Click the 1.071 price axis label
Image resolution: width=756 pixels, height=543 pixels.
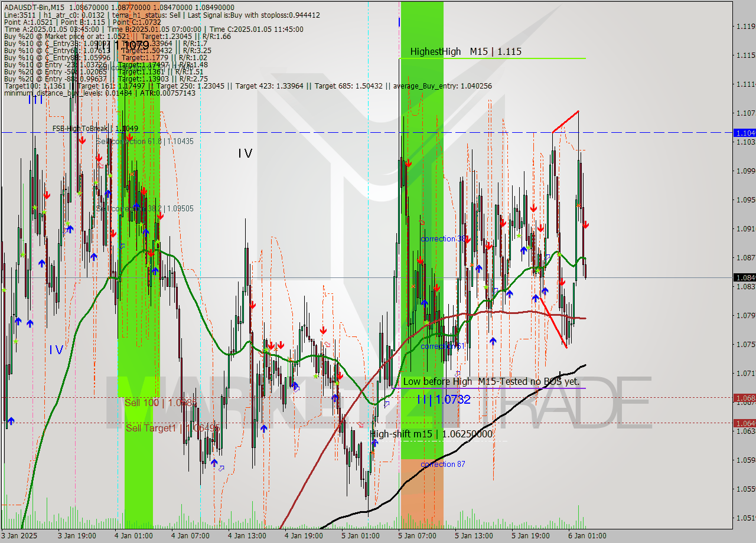click(x=745, y=373)
